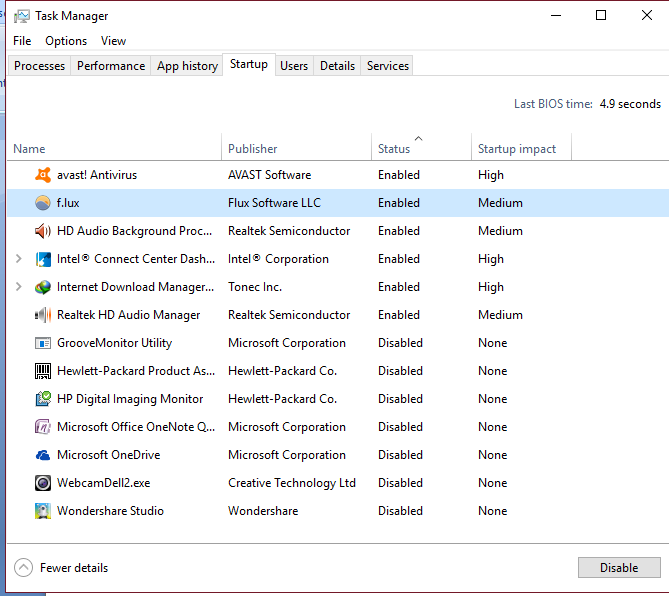Click Medium impact in the f.lux row
The image size is (669, 596).
point(500,203)
